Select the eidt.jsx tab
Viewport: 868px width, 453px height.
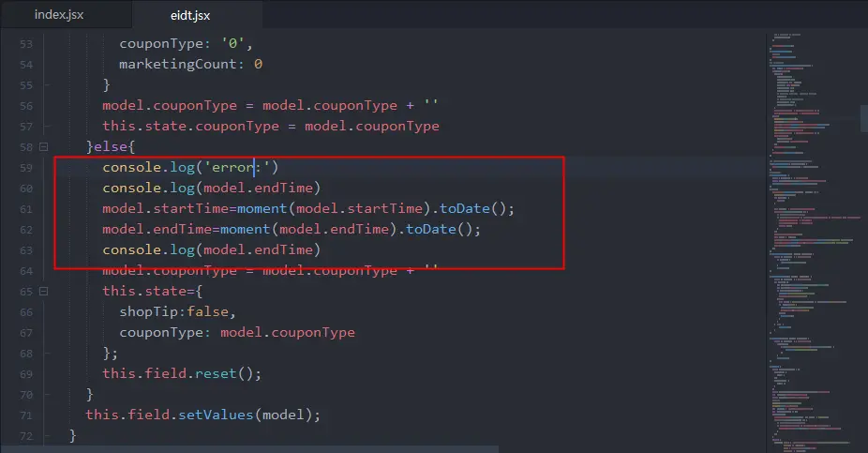[190, 15]
